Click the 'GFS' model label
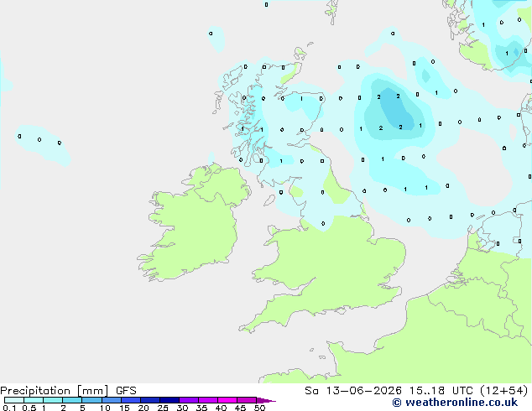Screen dimensions: 532x411 point(126,391)
